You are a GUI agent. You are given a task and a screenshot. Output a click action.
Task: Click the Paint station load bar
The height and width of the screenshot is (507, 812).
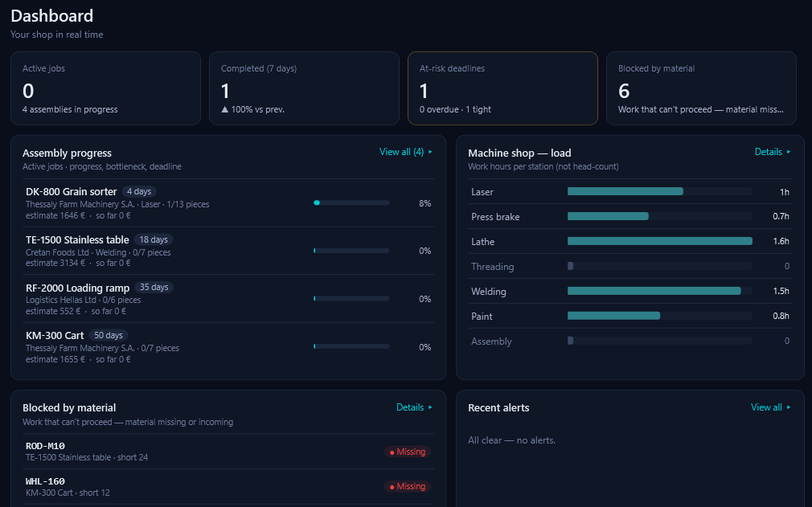coord(660,316)
